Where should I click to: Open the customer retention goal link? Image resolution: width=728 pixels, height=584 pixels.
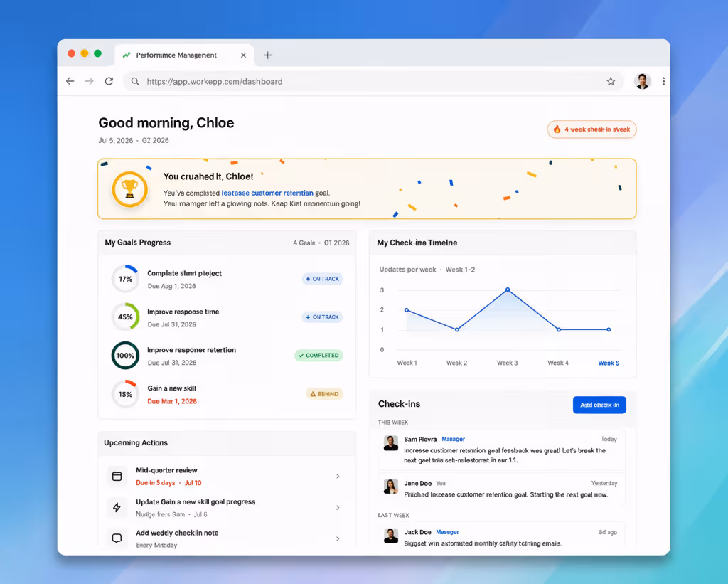[267, 193]
